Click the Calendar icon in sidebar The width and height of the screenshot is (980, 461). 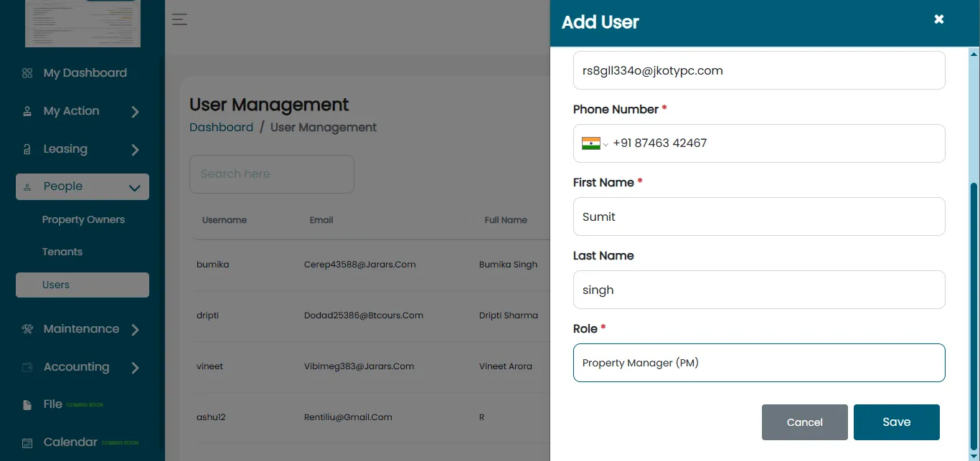click(27, 443)
